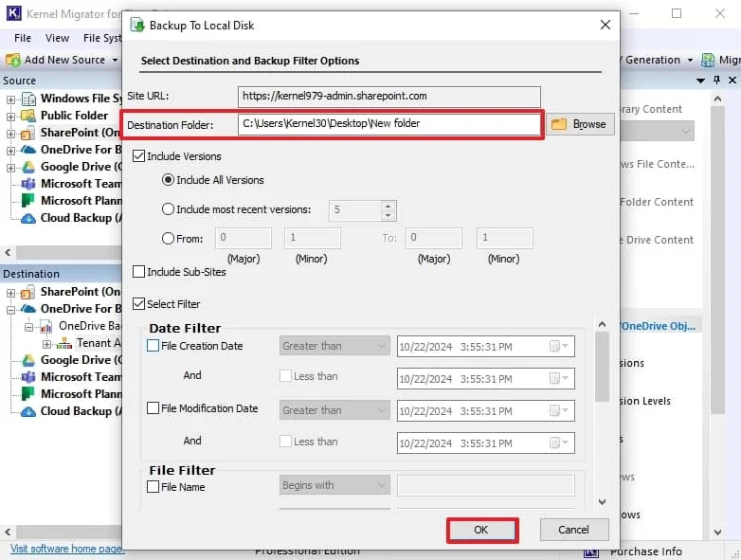
Task: Close the right side panel with X
Action: 732,81
